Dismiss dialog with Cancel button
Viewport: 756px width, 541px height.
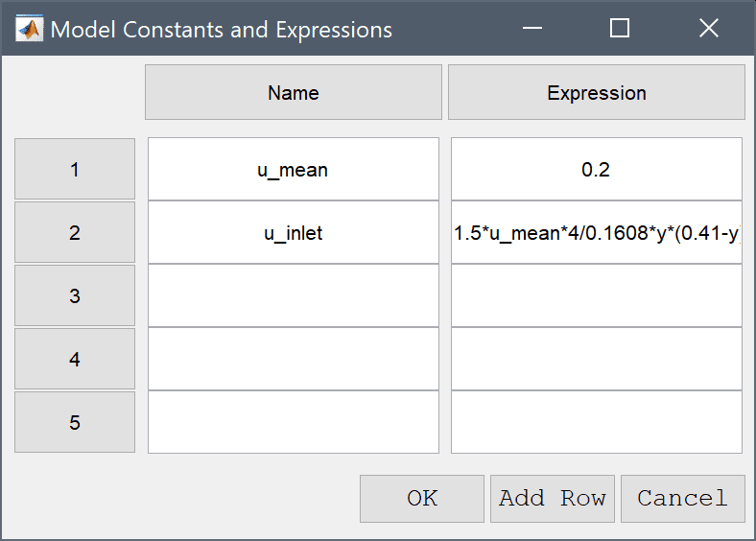tap(683, 499)
